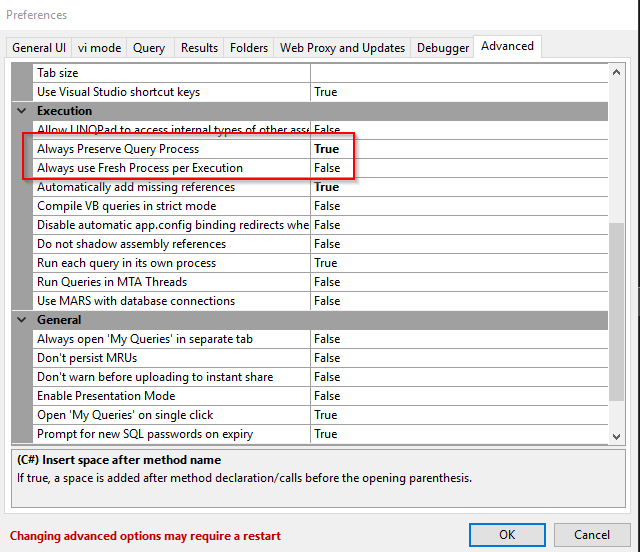Select Use MARS with database connections row
This screenshot has width=640, height=552.
(160, 301)
